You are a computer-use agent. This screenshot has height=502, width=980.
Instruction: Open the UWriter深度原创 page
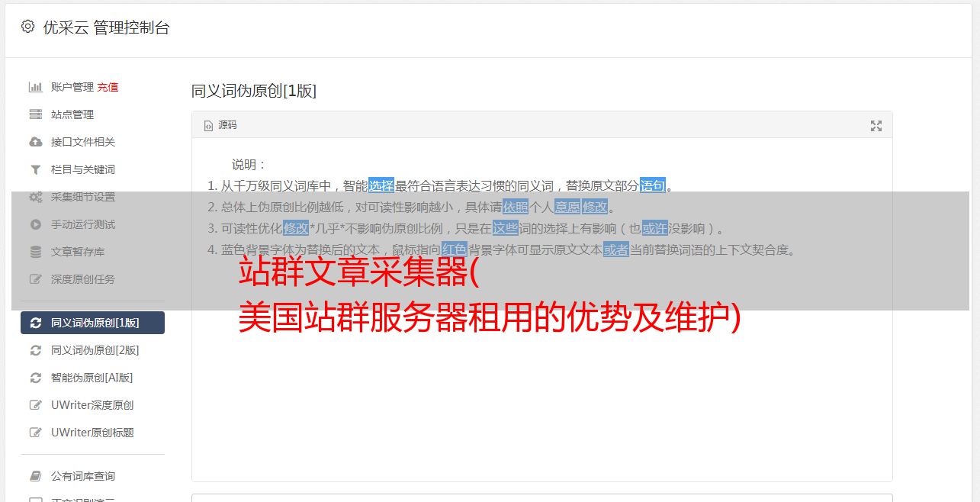click(x=92, y=405)
